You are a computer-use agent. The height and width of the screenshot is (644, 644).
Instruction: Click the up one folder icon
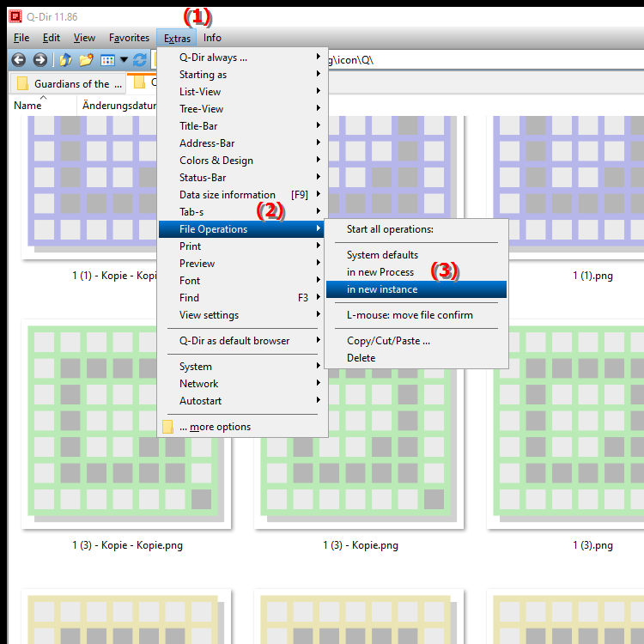pos(66,60)
